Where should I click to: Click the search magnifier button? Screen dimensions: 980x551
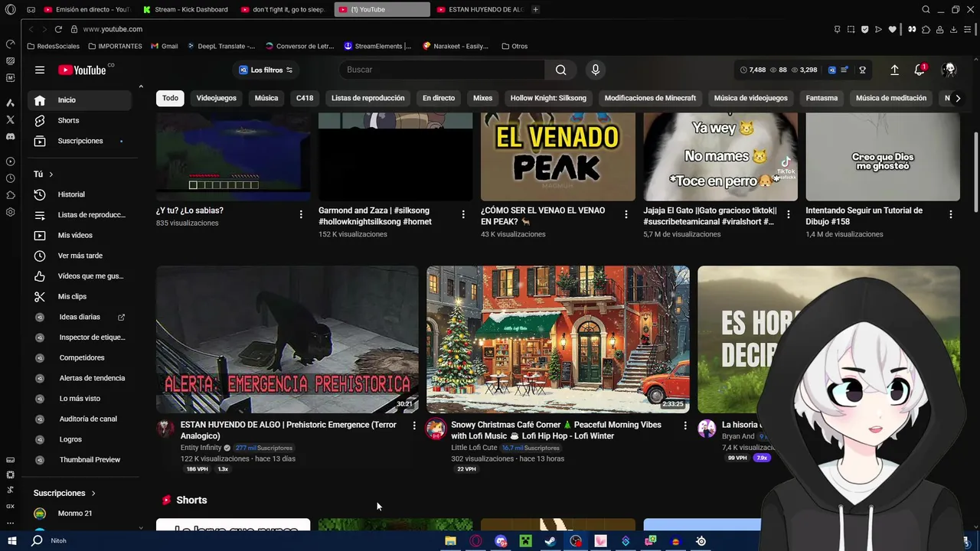(560, 70)
